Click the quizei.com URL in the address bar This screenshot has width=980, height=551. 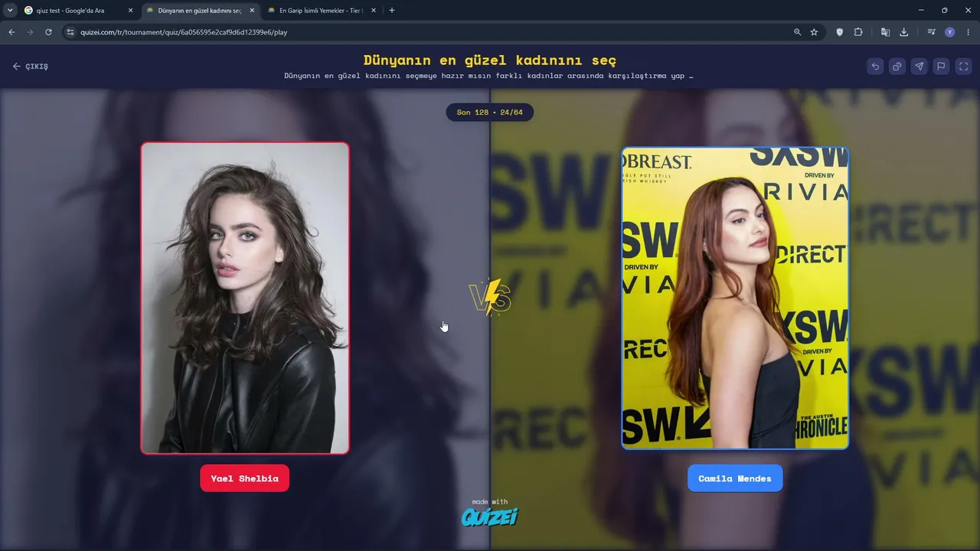click(x=184, y=32)
